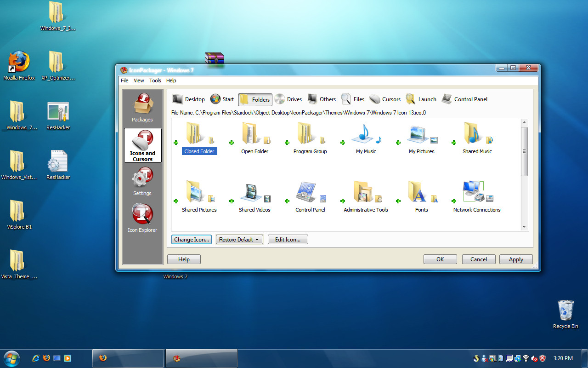588x368 pixels.
Task: Open Settings in IconPackager sidebar
Action: point(142,182)
